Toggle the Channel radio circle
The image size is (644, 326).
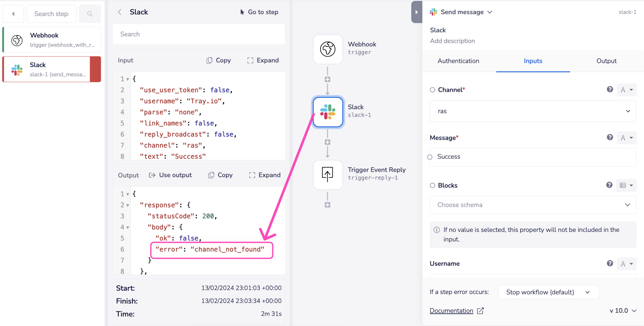[x=432, y=90]
